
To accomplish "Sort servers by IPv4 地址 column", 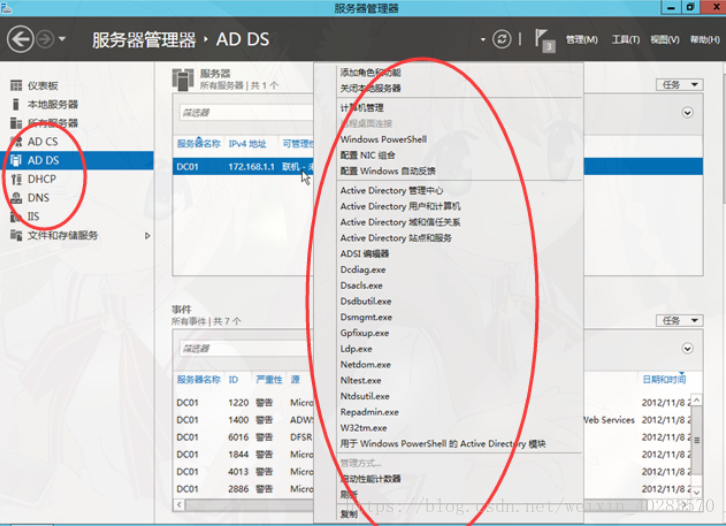I will [247, 144].
